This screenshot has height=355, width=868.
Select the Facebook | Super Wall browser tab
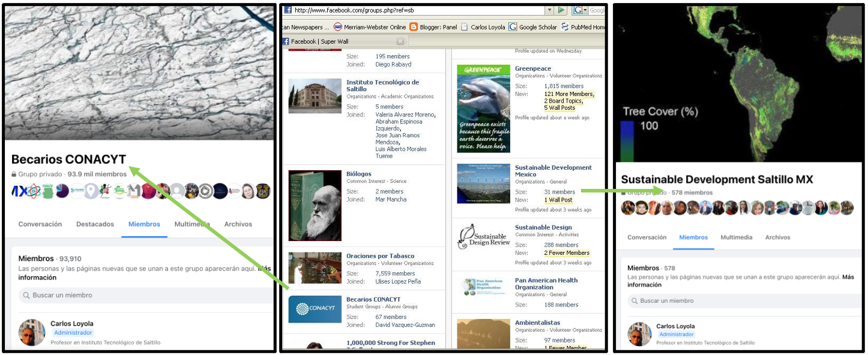point(344,41)
